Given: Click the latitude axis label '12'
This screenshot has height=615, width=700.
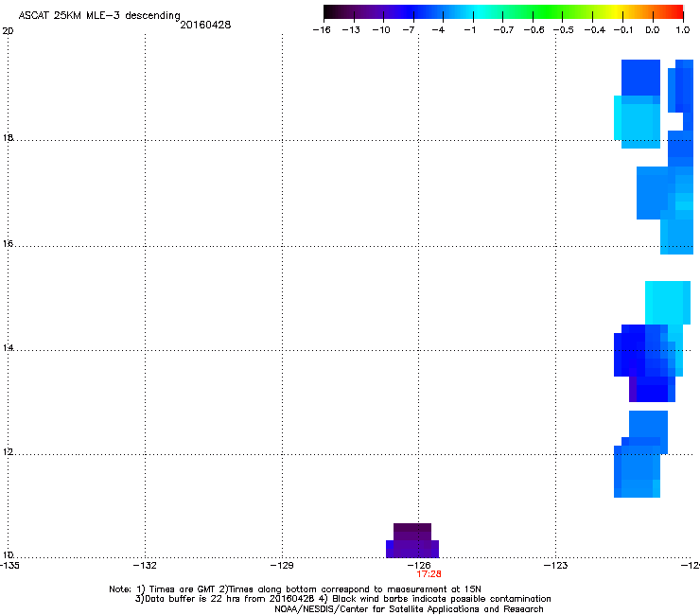Looking at the screenshot, I should tap(8, 451).
